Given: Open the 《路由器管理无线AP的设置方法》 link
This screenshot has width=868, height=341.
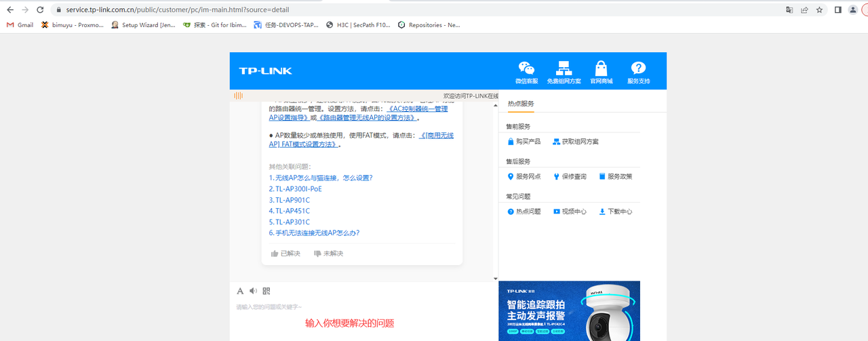Looking at the screenshot, I should click(368, 117).
